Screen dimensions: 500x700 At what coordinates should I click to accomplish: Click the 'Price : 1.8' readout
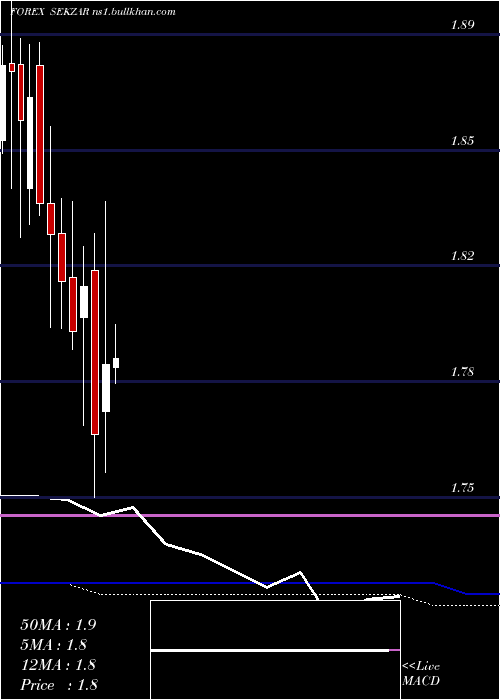tap(59, 685)
